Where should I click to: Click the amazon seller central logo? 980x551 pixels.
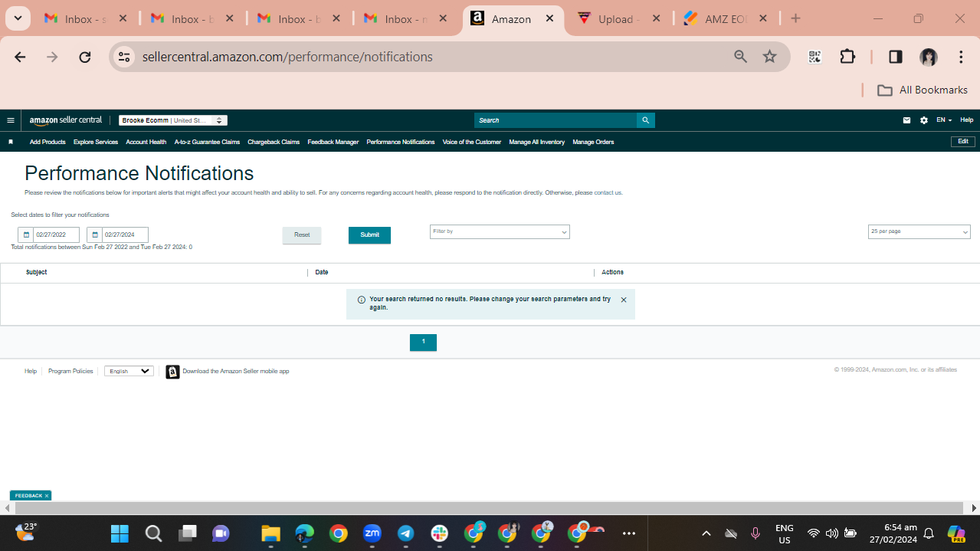click(66, 120)
